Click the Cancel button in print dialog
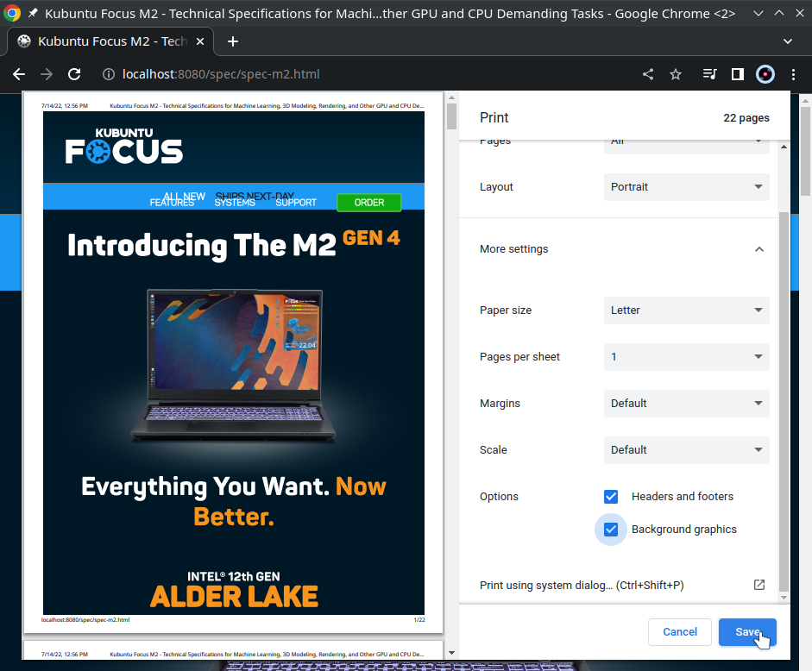The height and width of the screenshot is (671, 812). [x=680, y=631]
